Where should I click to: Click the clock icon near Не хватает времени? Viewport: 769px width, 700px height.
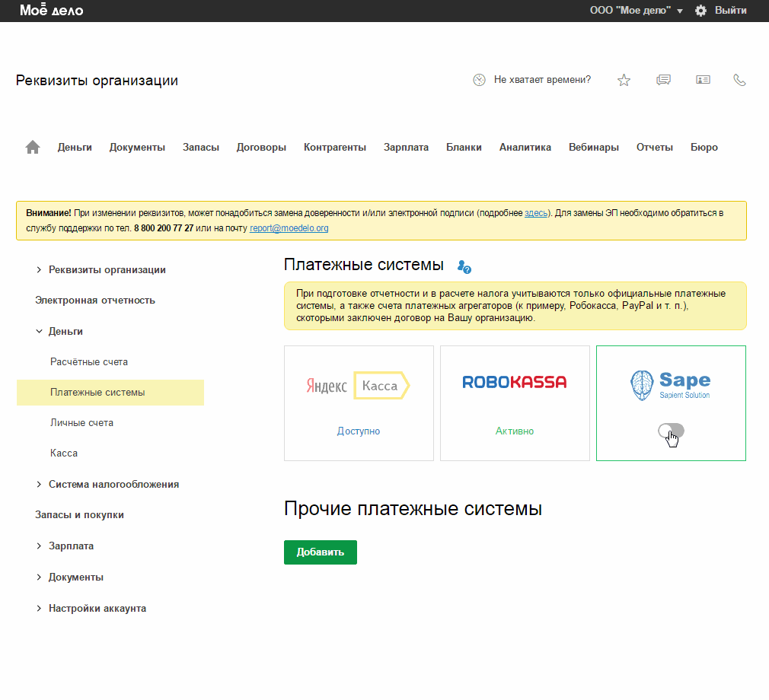[479, 80]
